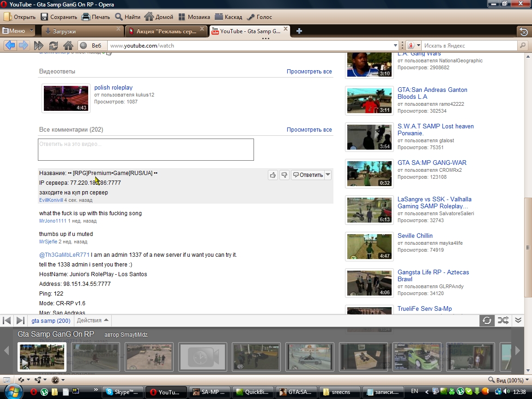
Task: Click the comment text box
Action: pyautogui.click(x=146, y=150)
